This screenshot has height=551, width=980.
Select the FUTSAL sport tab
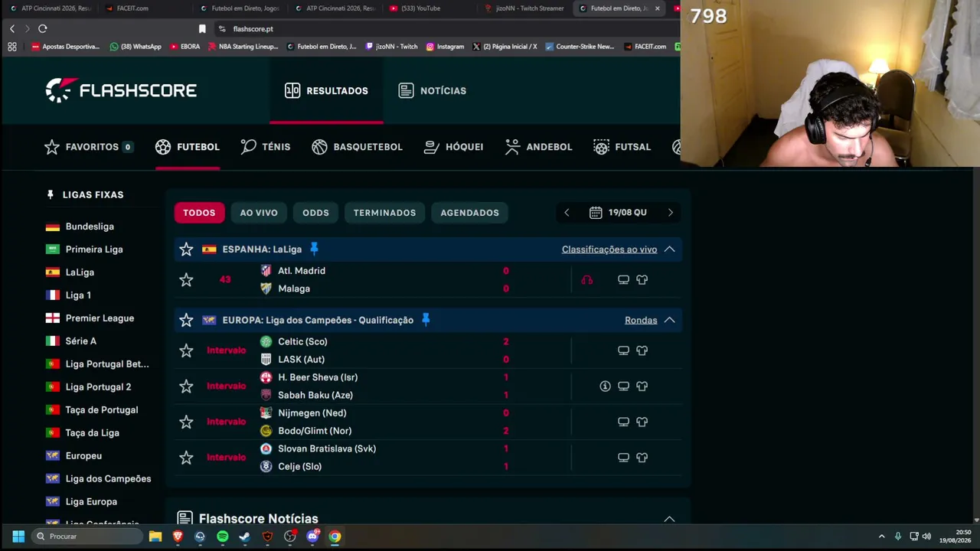[x=622, y=147]
